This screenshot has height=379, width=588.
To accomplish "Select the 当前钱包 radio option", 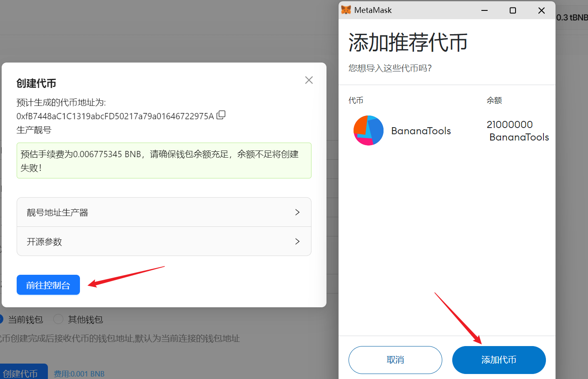I will pos(1,319).
